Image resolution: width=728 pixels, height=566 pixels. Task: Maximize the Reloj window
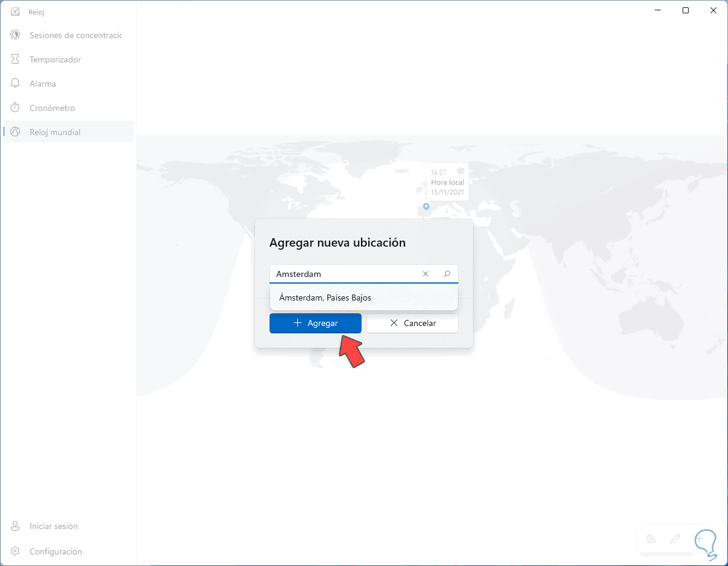click(x=686, y=10)
